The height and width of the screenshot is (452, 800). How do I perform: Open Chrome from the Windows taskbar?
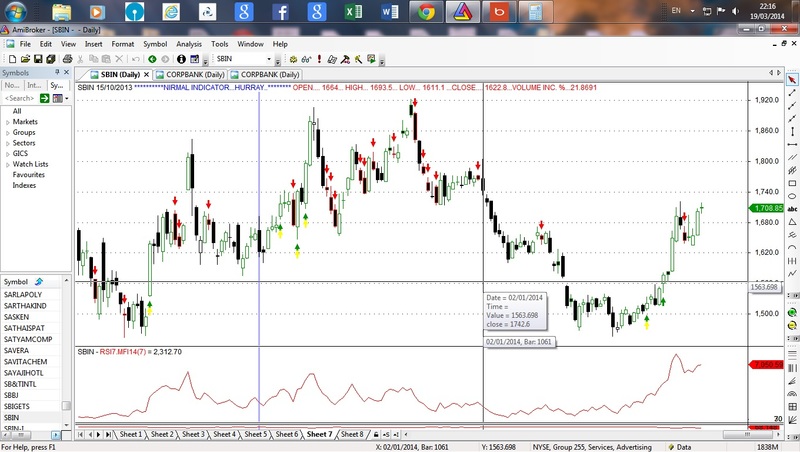coord(426,12)
